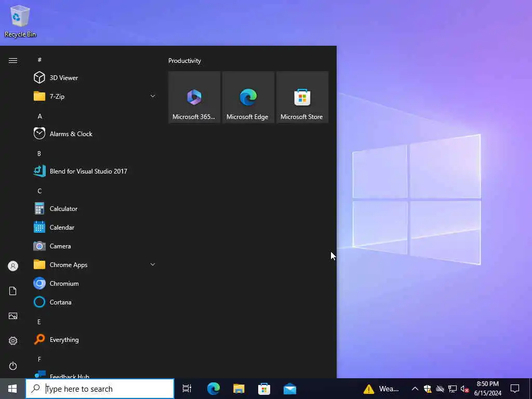Open Pictures from the Start sidebar
Viewport: 532px width, 399px height.
[x=13, y=316]
